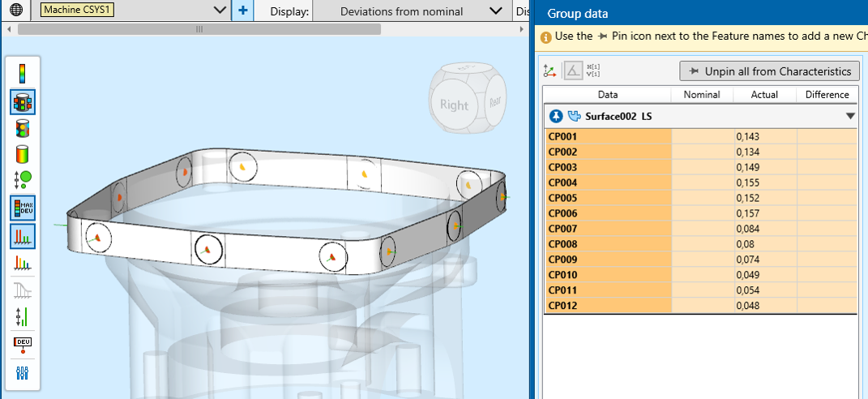Click the left scroll arrow of the horizontal scrollbar
The height and width of the screenshot is (399, 868).
[9, 29]
